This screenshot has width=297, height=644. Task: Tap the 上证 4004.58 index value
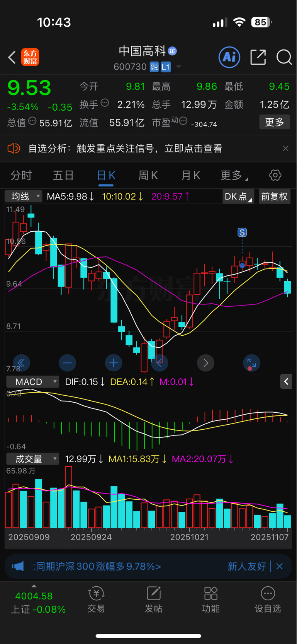pyautogui.click(x=34, y=596)
